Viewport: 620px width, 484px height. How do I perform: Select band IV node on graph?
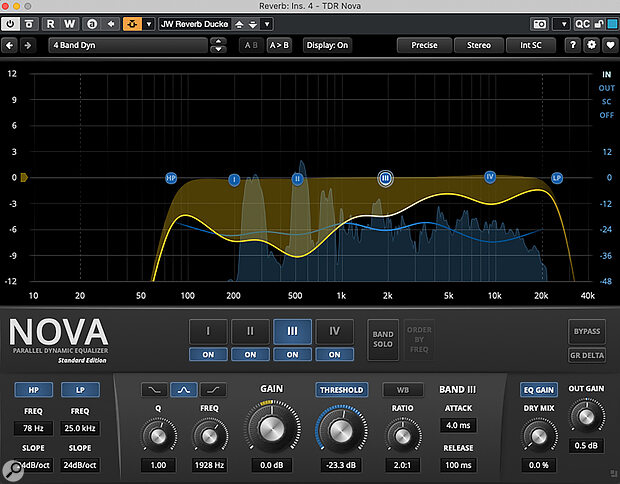point(490,177)
